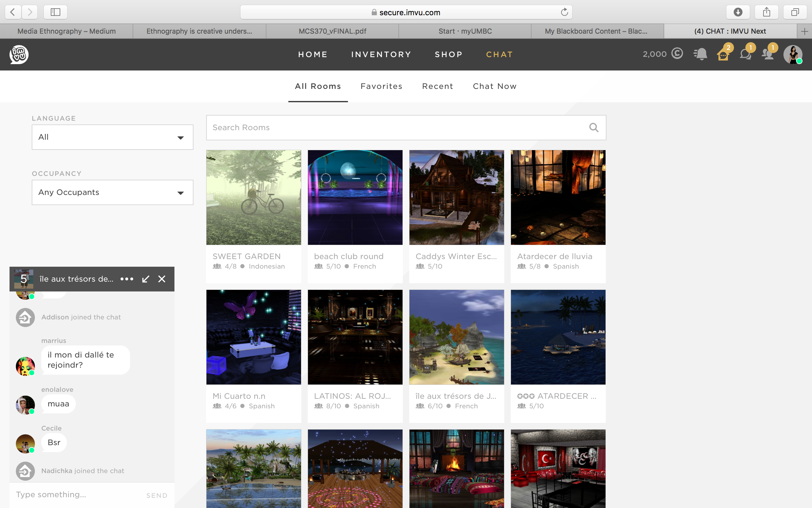
Task: Switch to the Recent tab
Action: (x=437, y=86)
